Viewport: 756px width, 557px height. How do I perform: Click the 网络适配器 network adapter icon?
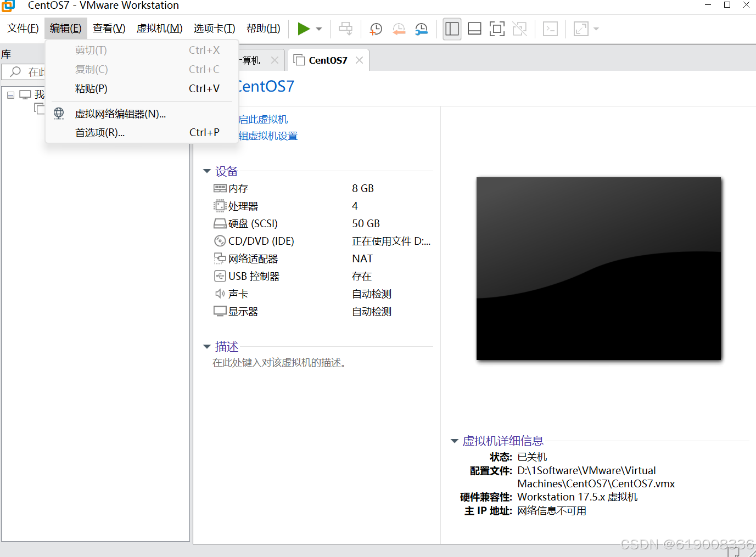tap(220, 258)
